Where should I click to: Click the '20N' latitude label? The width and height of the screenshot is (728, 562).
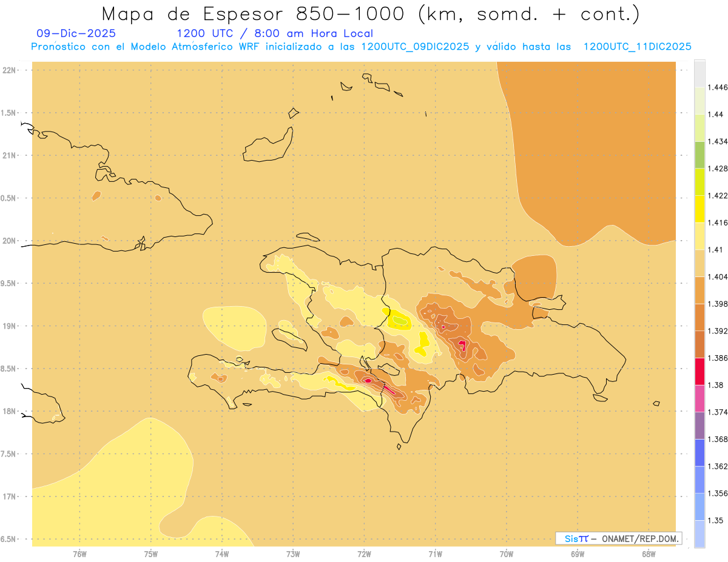point(10,241)
